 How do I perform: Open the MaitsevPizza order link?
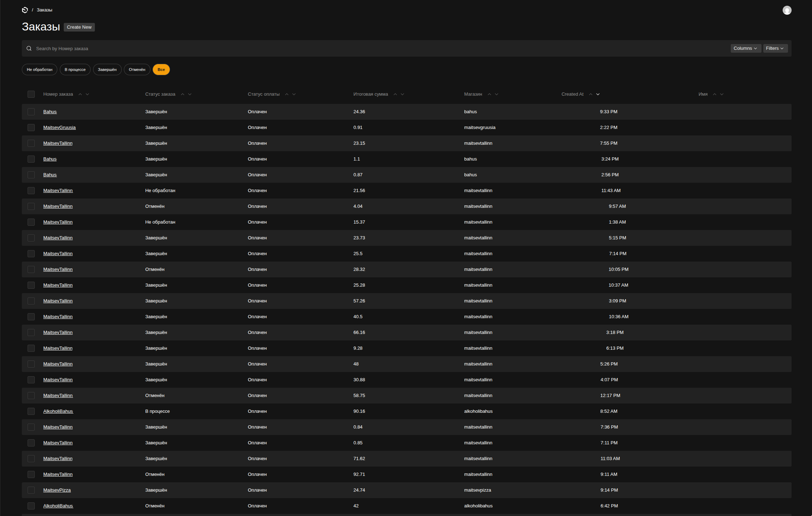(57, 490)
